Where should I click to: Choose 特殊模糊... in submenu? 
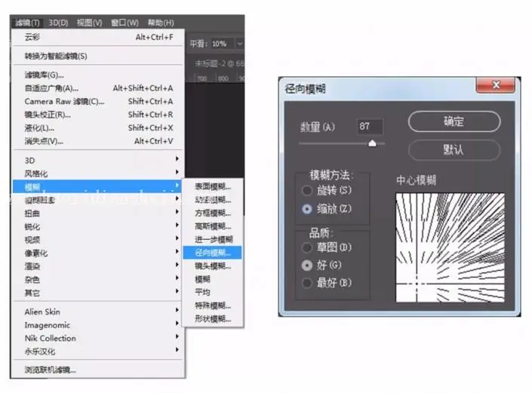pyautogui.click(x=213, y=305)
